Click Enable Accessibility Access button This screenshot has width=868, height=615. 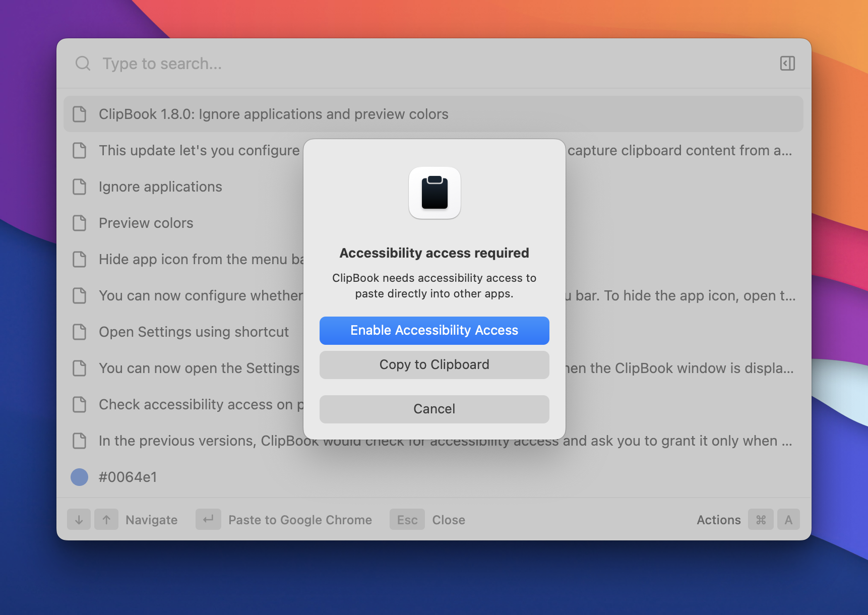click(435, 331)
